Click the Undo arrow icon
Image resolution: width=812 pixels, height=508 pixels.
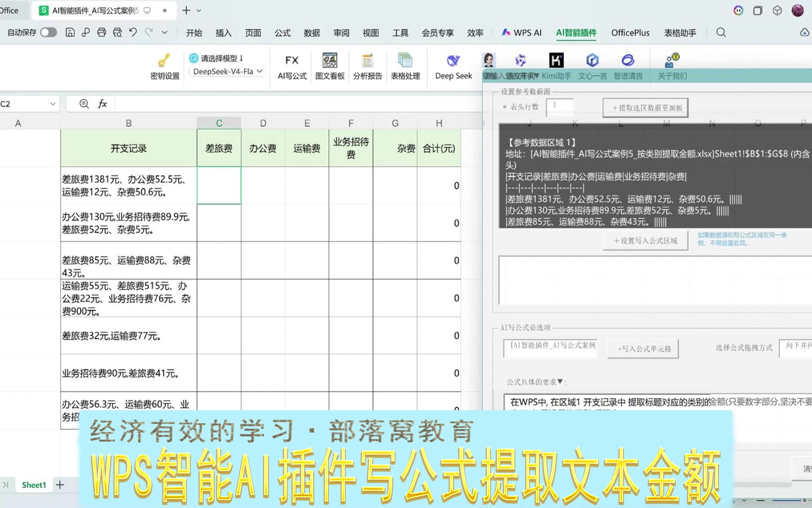[133, 32]
